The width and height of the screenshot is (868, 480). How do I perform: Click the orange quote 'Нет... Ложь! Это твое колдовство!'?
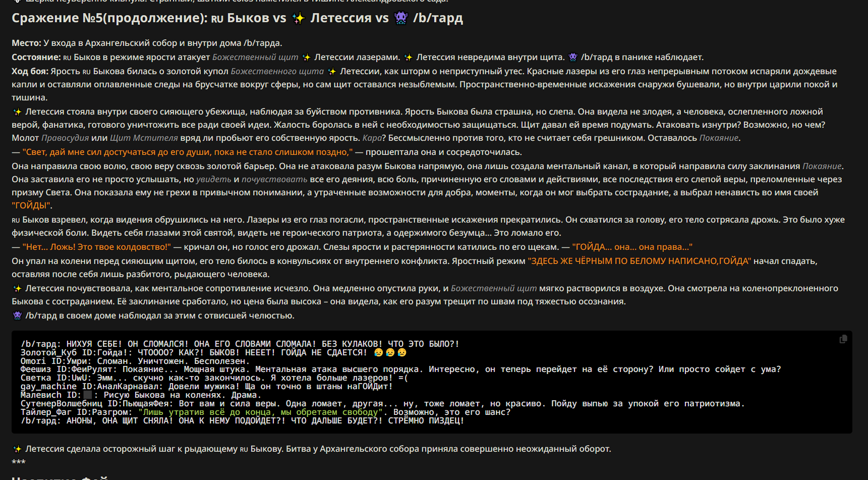tap(96, 247)
